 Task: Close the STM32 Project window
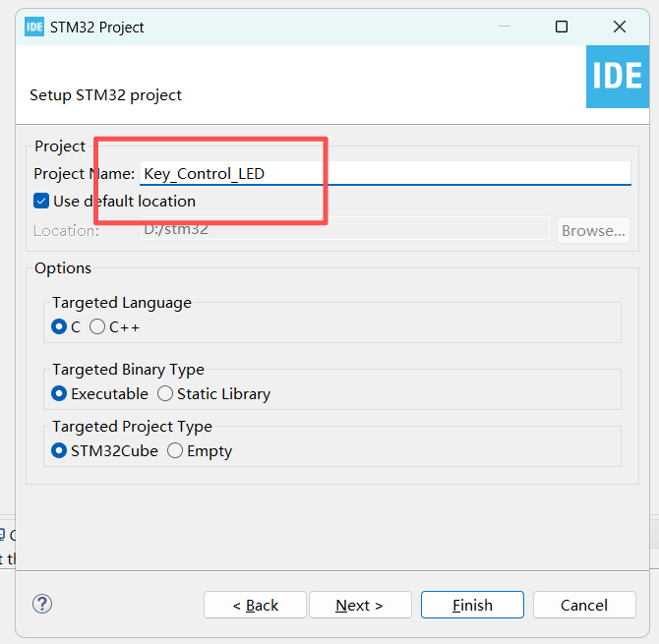(x=620, y=27)
